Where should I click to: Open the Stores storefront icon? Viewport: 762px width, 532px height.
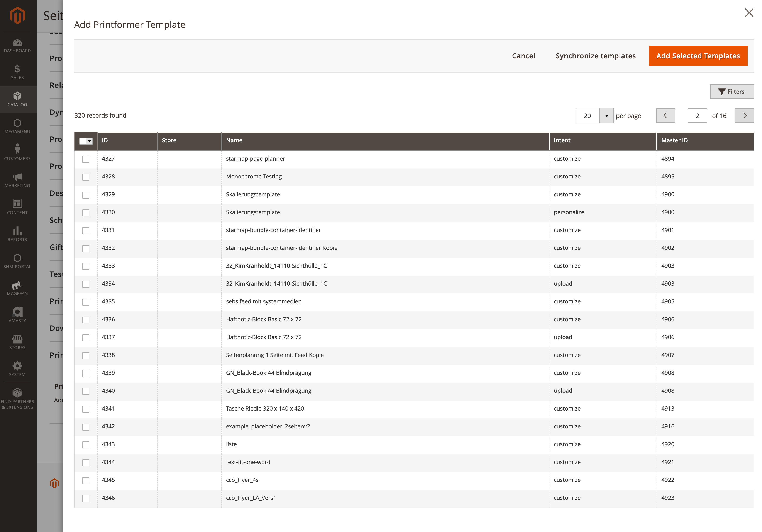(x=17, y=339)
